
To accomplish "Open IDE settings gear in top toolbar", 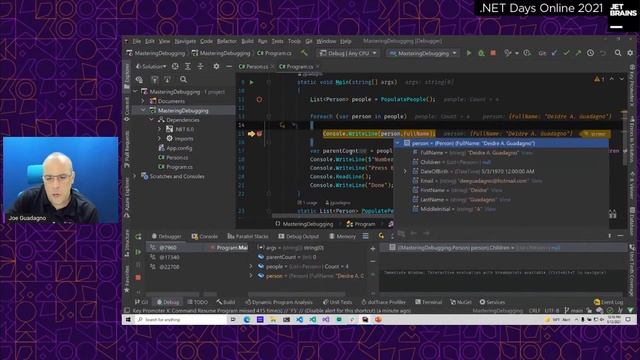I will pos(630,53).
